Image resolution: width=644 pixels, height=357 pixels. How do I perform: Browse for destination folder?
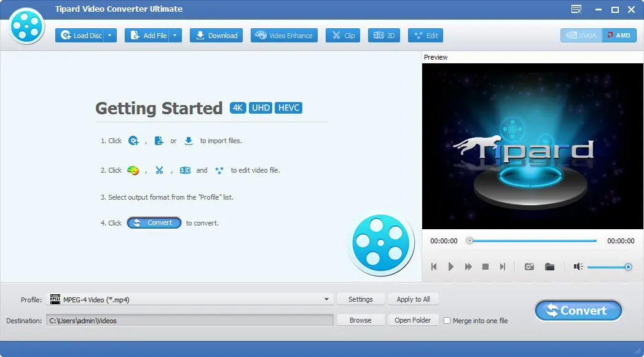[x=361, y=320]
